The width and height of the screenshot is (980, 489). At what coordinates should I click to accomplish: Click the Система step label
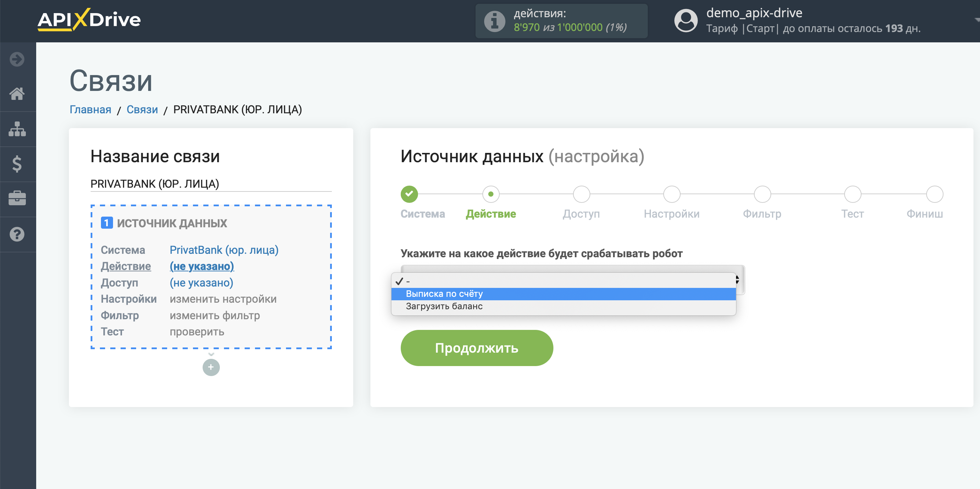[x=422, y=214]
